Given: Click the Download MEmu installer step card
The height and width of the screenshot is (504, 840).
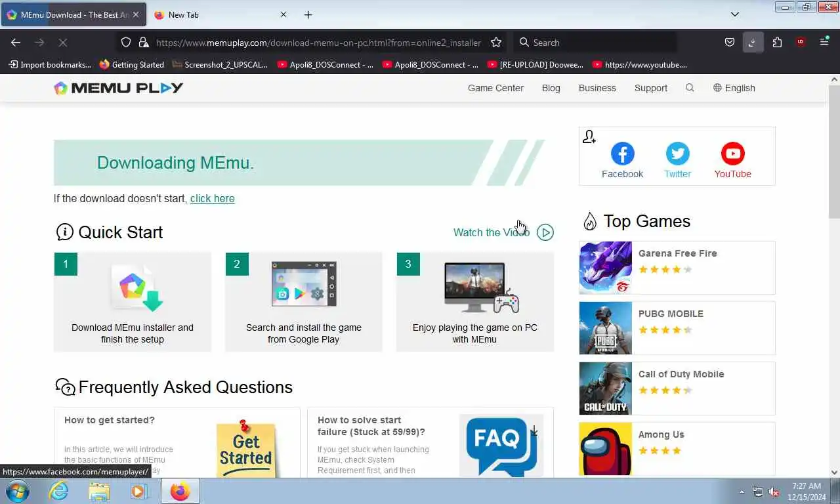Looking at the screenshot, I should pyautogui.click(x=133, y=302).
